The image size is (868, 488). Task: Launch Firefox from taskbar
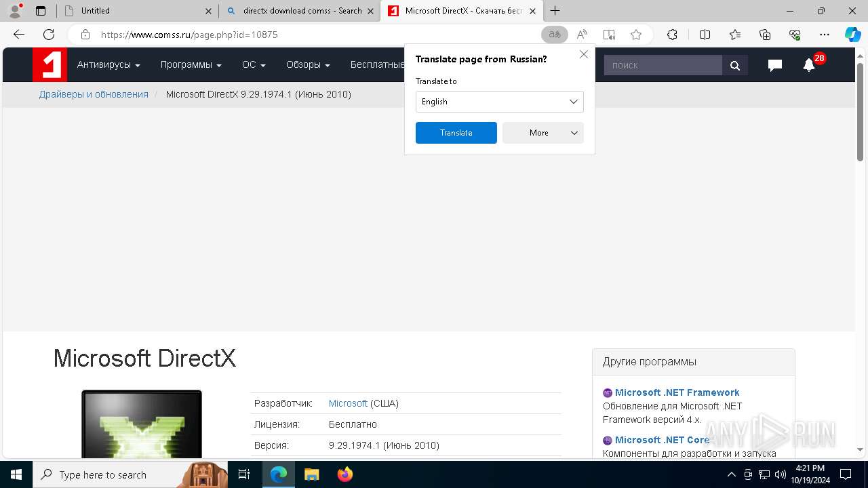click(345, 474)
